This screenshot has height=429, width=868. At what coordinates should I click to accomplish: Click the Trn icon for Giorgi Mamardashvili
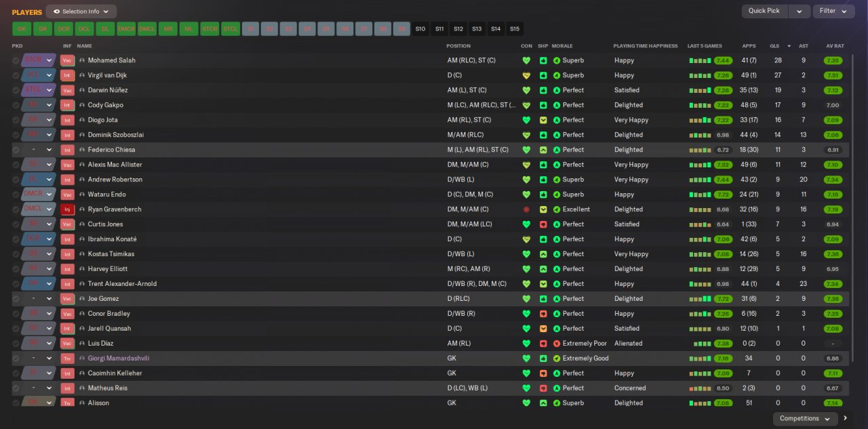pyautogui.click(x=67, y=359)
